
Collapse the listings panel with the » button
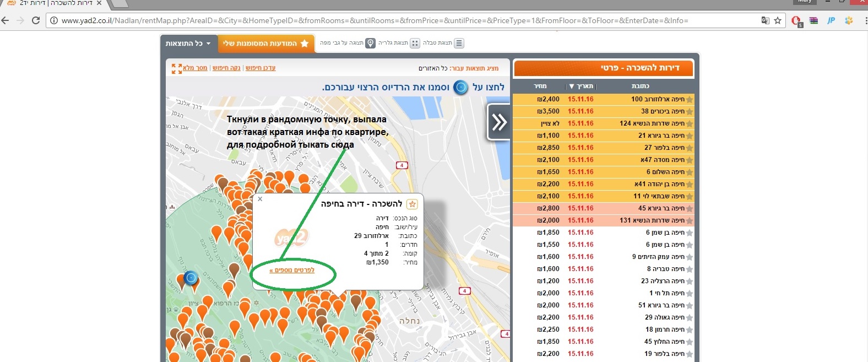click(x=498, y=121)
